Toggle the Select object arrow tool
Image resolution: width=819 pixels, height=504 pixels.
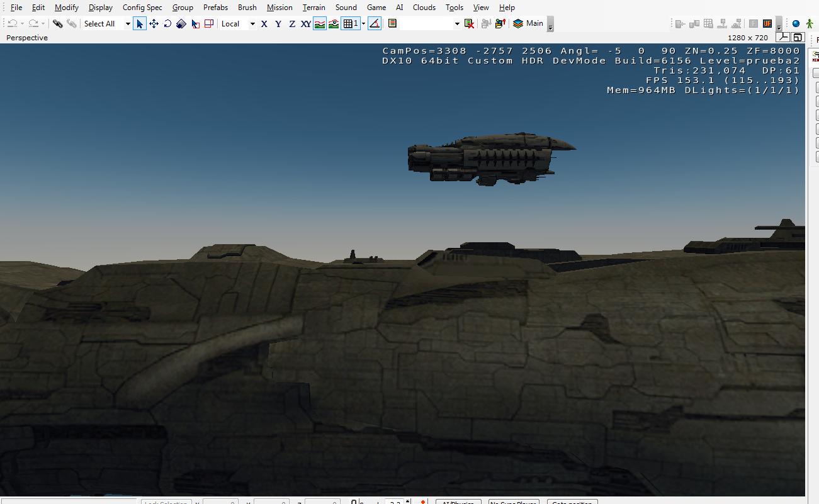tap(140, 24)
